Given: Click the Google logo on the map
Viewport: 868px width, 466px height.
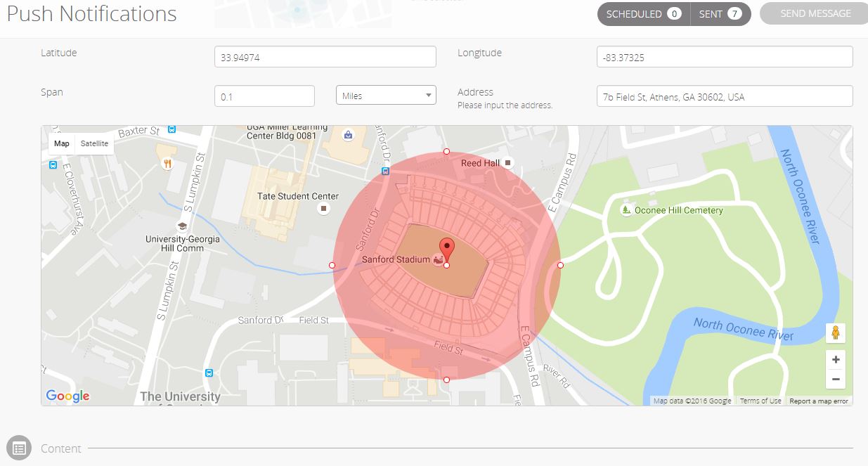Looking at the screenshot, I should (67, 396).
